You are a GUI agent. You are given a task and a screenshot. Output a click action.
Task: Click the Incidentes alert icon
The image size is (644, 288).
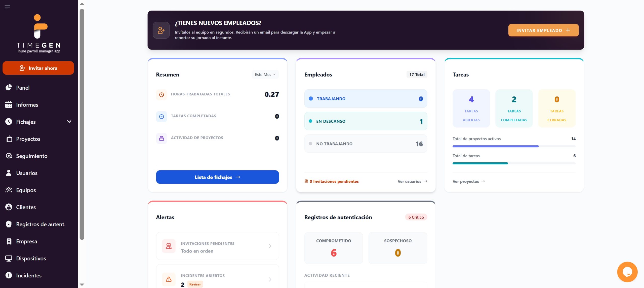pos(9,275)
